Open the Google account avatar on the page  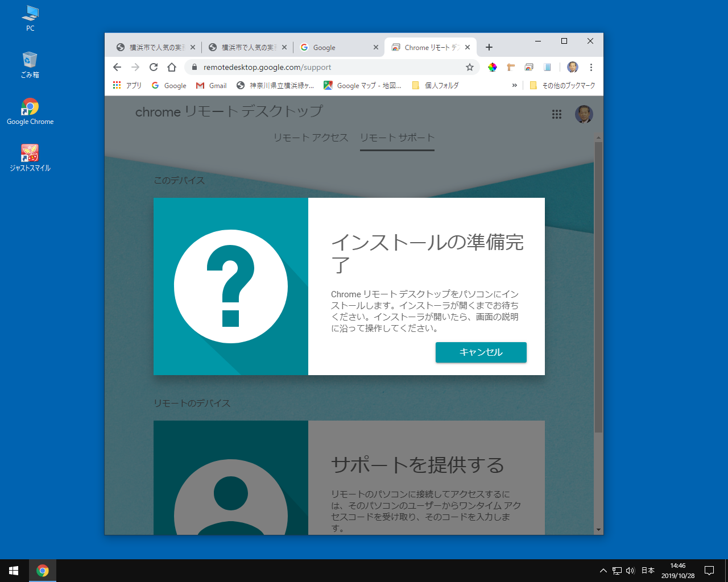tap(584, 114)
